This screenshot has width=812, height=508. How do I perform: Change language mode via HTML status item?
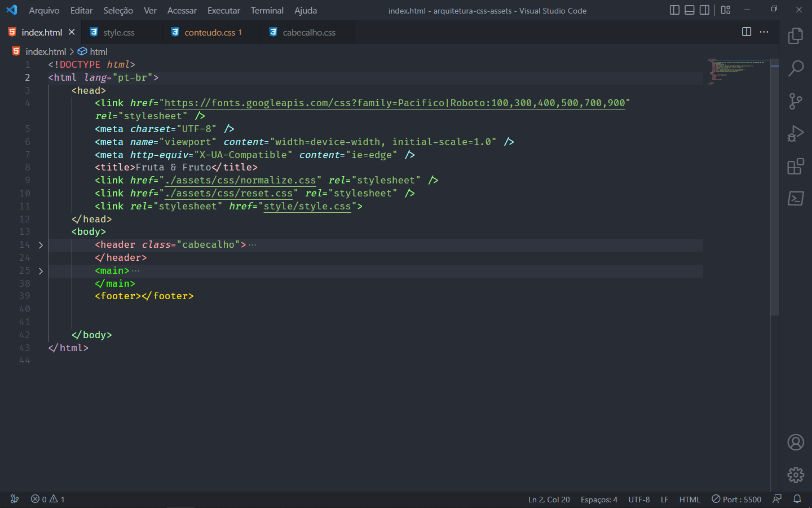click(x=690, y=499)
